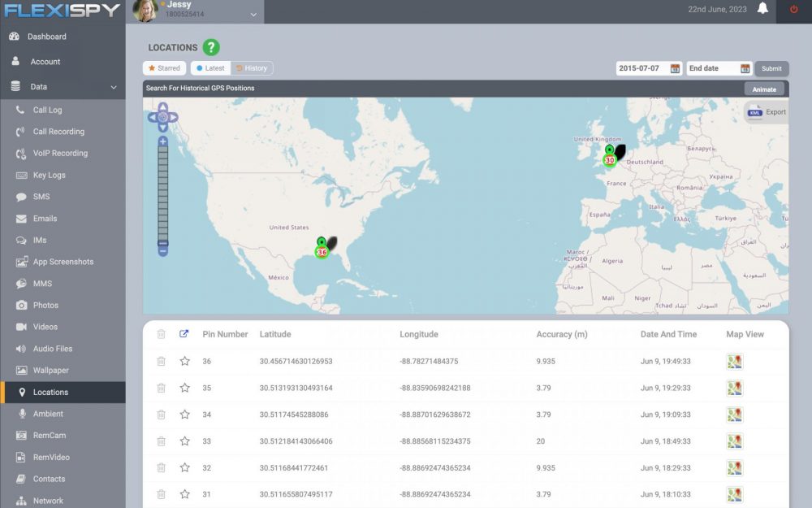This screenshot has height=508, width=812.
Task: Star the location with pin 34
Action: point(185,415)
